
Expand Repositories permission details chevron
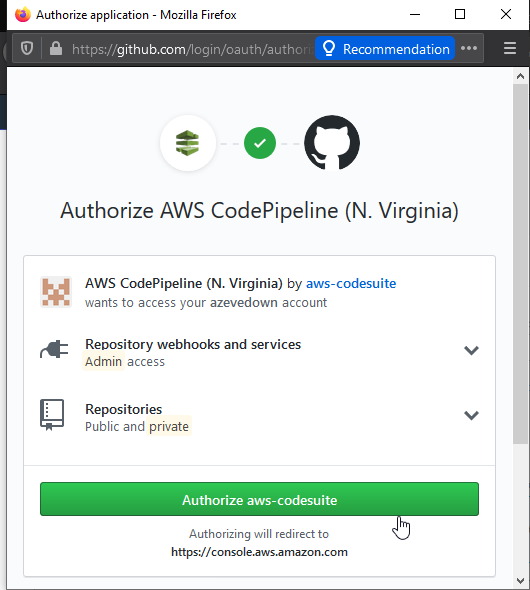click(x=471, y=415)
